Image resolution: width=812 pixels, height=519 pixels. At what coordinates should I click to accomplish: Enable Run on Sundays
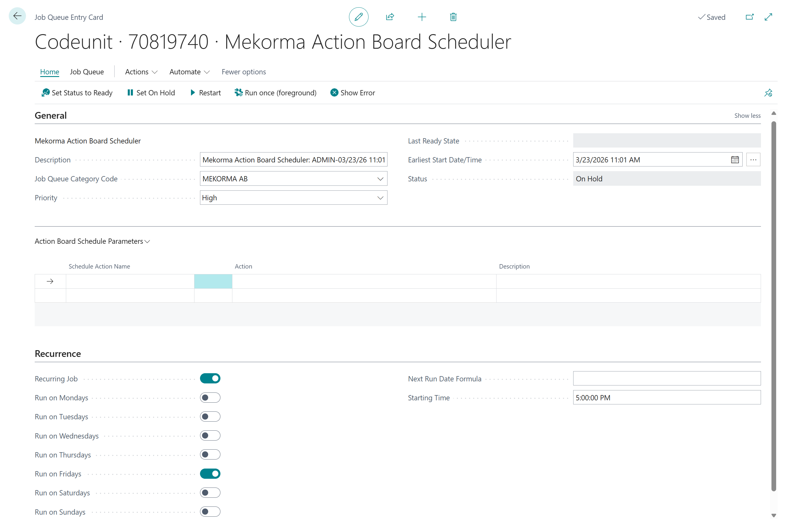[210, 512]
